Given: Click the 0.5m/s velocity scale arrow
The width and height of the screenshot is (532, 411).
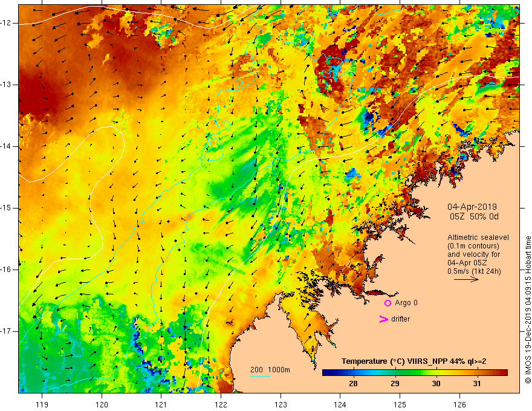Looking at the screenshot, I should click(x=466, y=280).
